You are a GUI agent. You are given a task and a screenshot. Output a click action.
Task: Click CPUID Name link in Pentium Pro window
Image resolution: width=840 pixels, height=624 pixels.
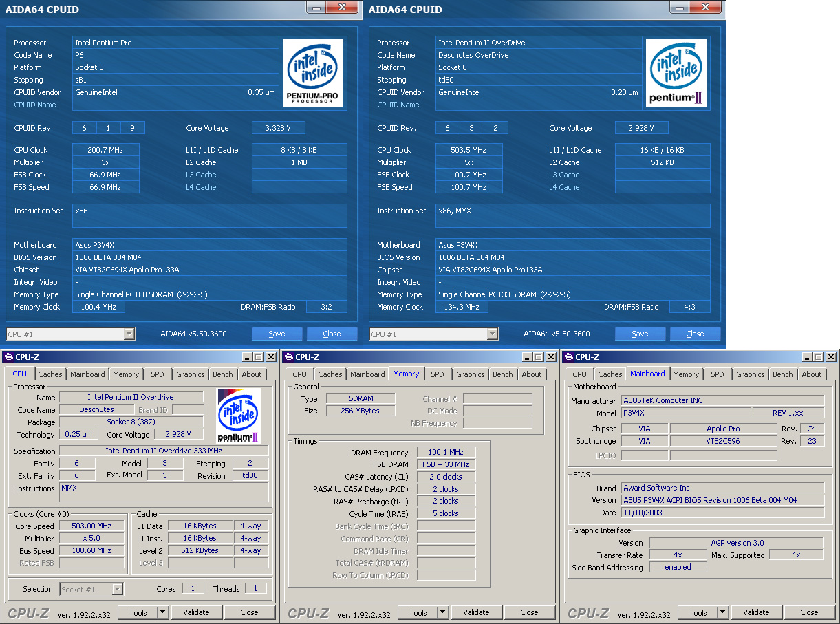pos(35,105)
